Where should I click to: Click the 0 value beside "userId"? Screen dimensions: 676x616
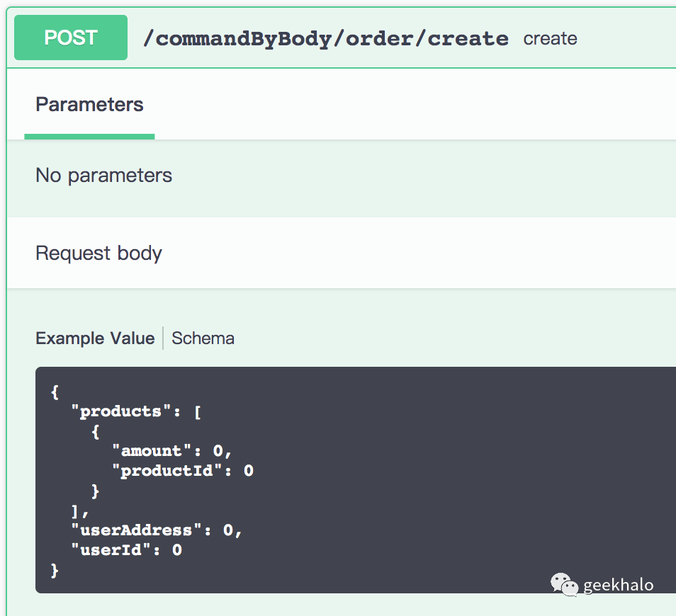[x=177, y=549]
